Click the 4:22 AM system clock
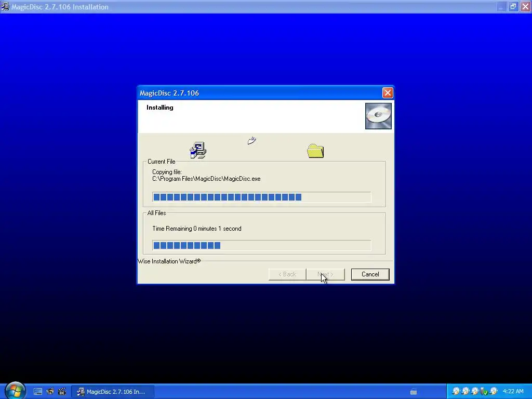The image size is (532, 399). (513, 392)
